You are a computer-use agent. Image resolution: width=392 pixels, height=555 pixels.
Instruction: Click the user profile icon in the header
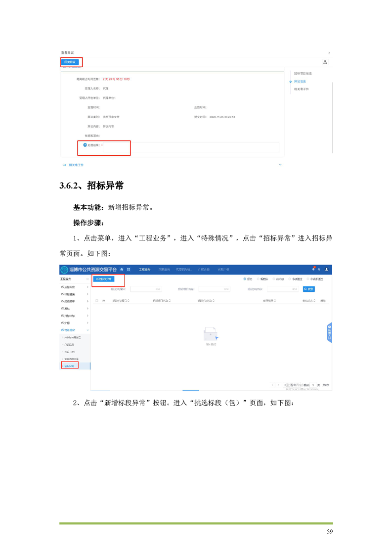point(326,270)
